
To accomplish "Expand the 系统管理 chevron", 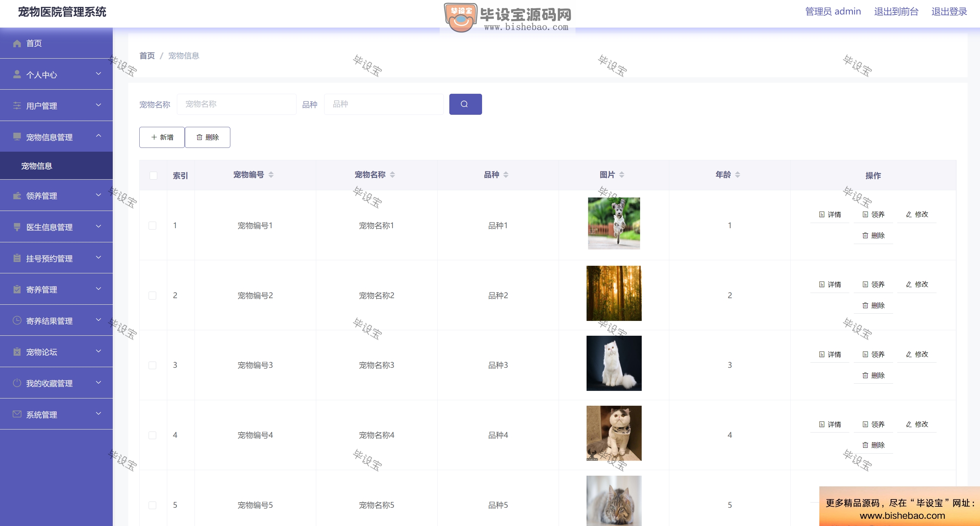I will 99,413.
